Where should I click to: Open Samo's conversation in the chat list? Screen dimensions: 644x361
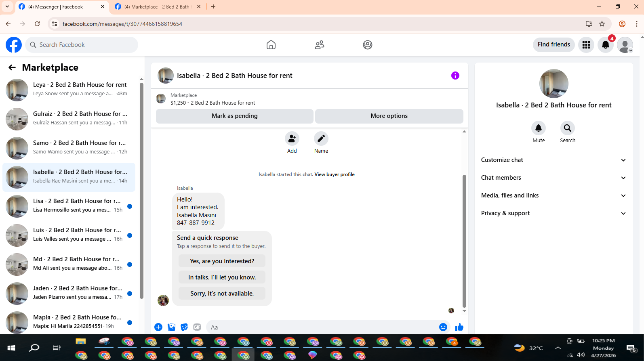69,147
